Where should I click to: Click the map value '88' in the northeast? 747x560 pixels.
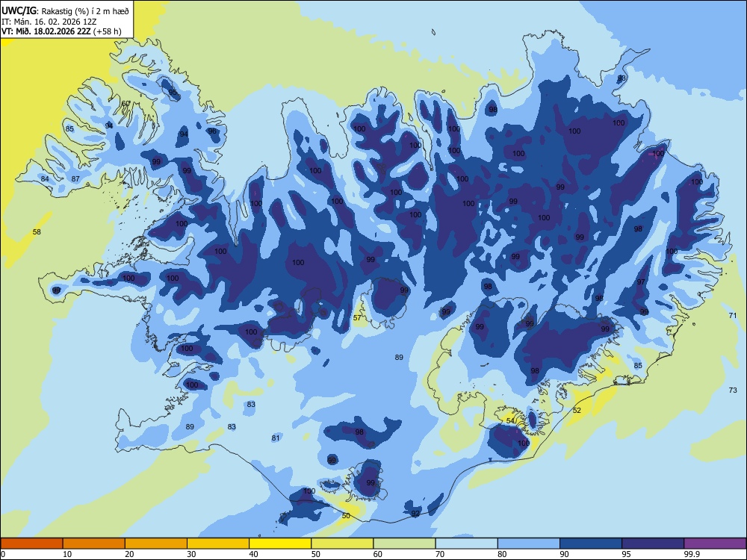tap(622, 78)
